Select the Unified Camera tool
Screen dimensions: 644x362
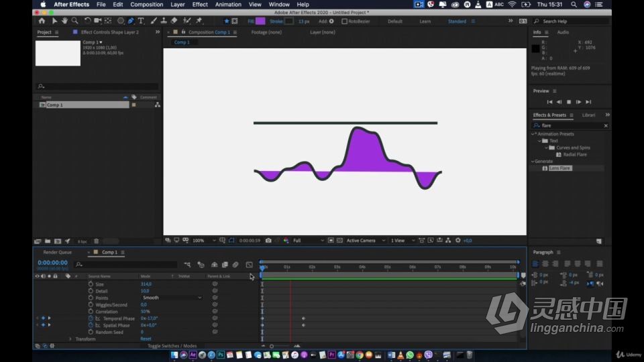98,21
